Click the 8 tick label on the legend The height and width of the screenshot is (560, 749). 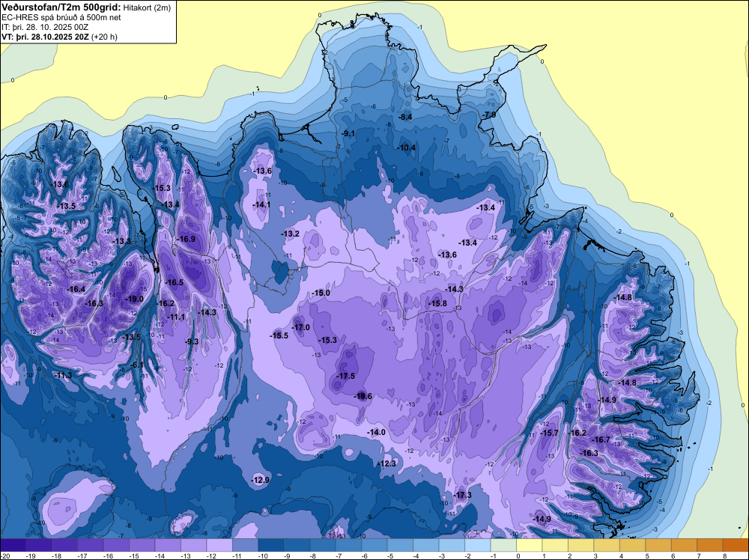[724, 556]
